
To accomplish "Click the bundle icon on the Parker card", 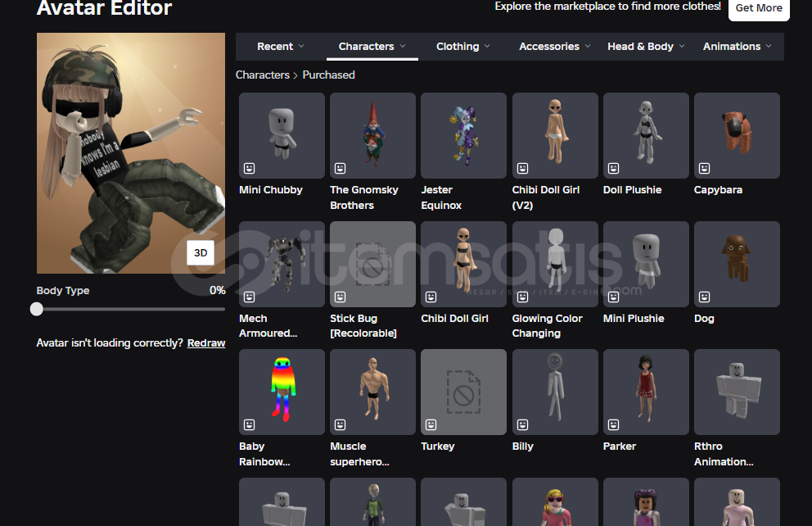I will pyautogui.click(x=614, y=424).
